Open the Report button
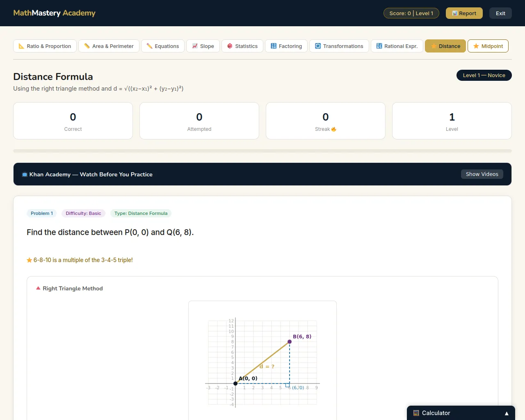 tap(464, 13)
